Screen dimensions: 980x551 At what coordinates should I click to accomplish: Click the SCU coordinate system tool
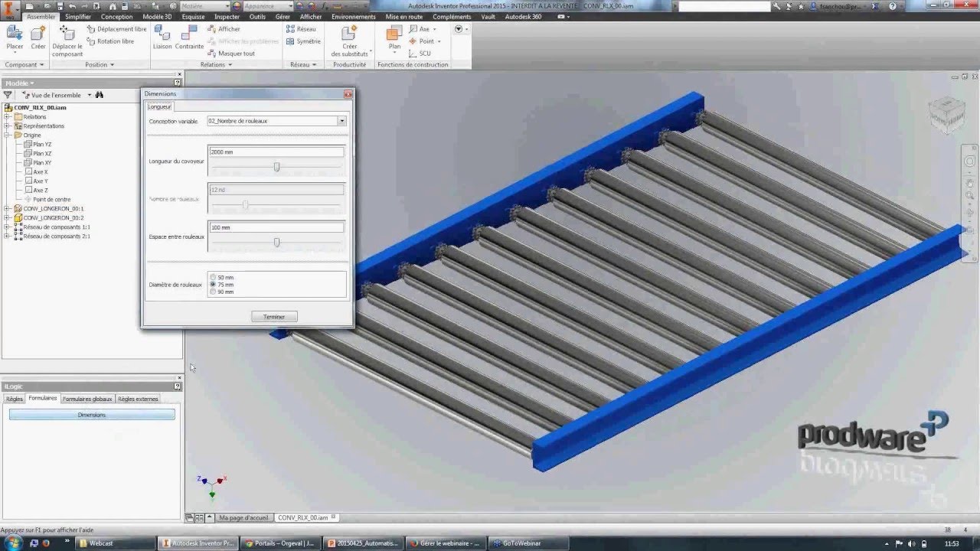point(420,54)
